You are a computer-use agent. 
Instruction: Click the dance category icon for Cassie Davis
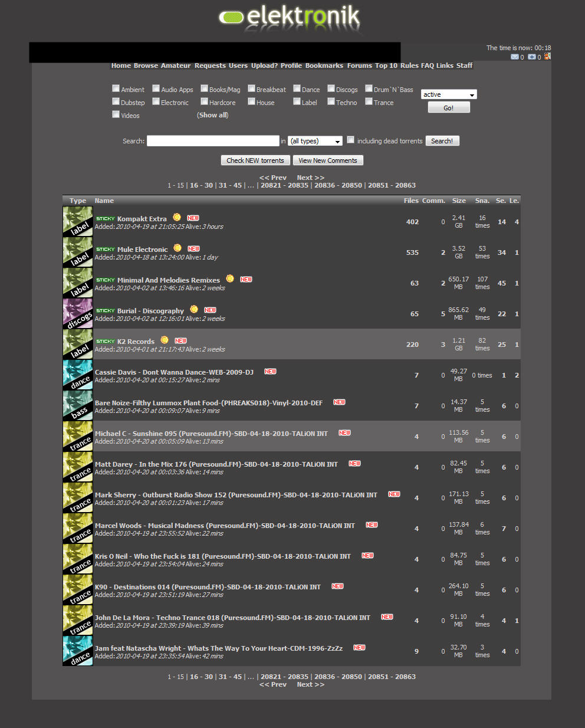point(78,375)
